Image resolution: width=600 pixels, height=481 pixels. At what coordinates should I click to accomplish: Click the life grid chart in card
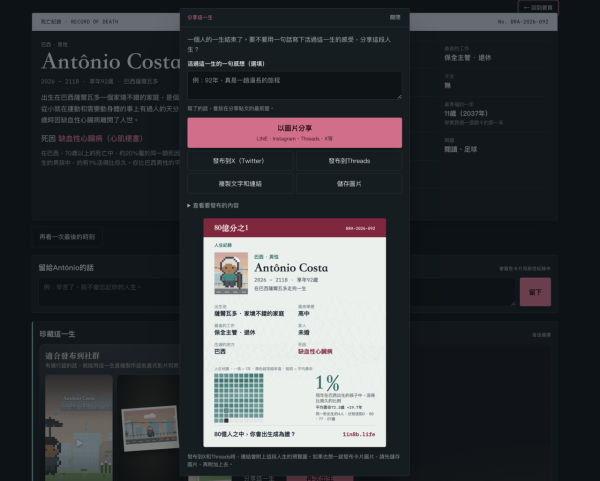tap(239, 398)
